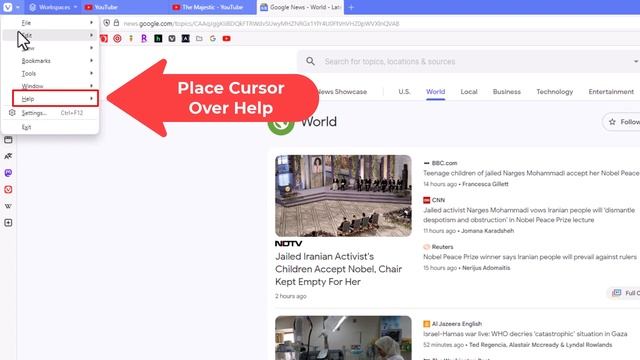This screenshot has height=360, width=640.
Task: Click the site padlock icon
Action: tap(116, 23)
